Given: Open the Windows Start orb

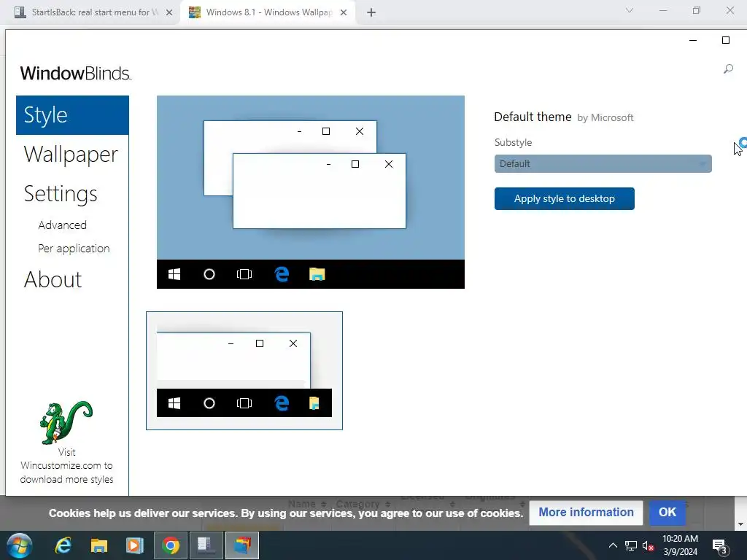Looking at the screenshot, I should point(20,545).
